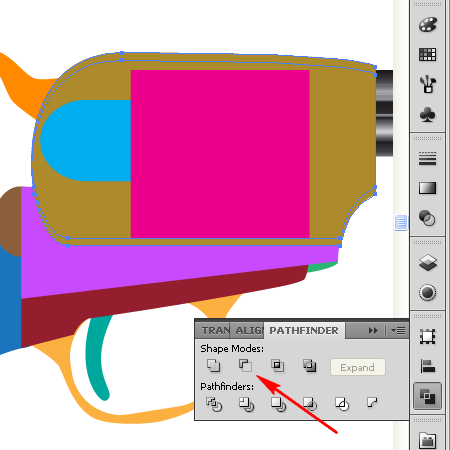Select the magenta rectangle shape
The height and width of the screenshot is (450, 450).
click(x=220, y=154)
